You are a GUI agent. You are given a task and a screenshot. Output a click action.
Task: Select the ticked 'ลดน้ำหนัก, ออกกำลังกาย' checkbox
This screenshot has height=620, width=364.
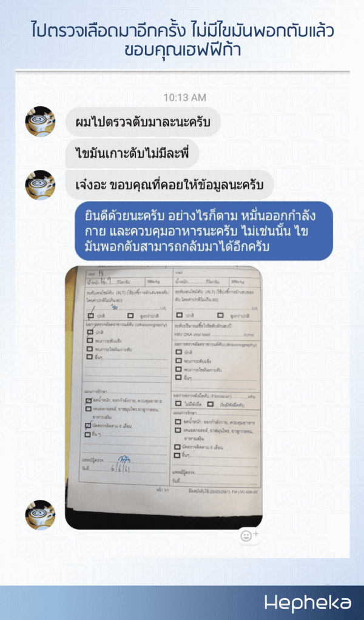[x=89, y=401]
